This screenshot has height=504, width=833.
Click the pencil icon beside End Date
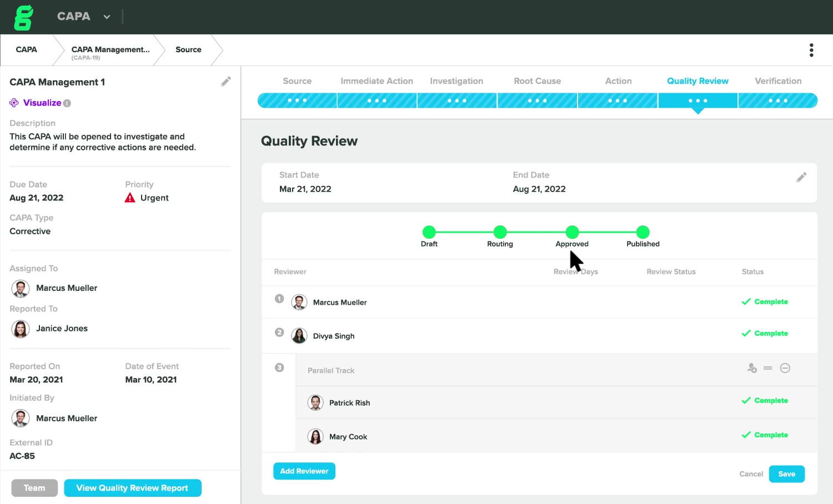click(801, 177)
